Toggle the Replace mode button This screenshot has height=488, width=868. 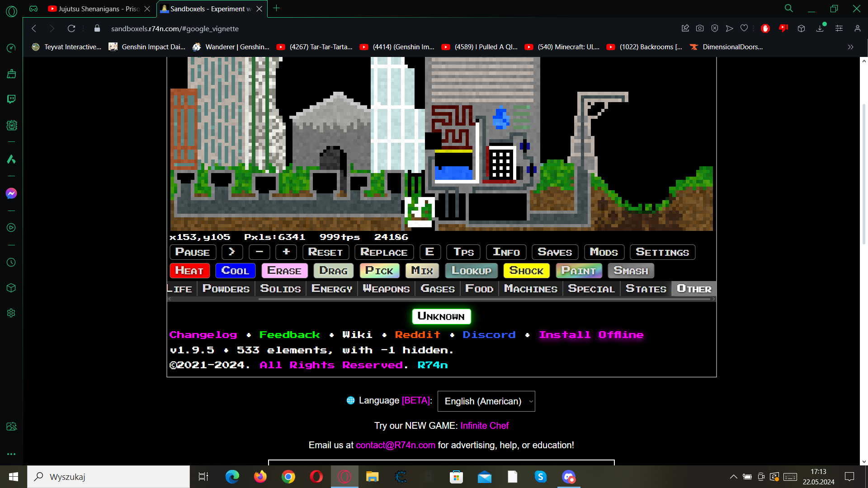click(x=384, y=252)
